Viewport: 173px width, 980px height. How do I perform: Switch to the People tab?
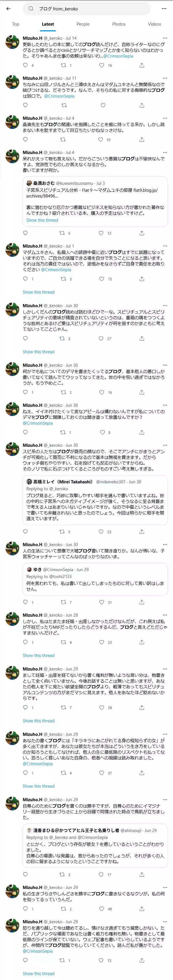pos(83,24)
